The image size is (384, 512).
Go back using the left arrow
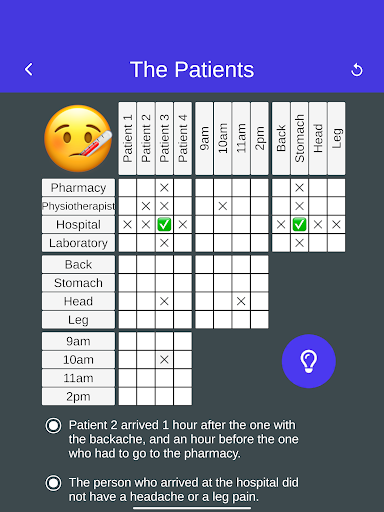coord(29,69)
